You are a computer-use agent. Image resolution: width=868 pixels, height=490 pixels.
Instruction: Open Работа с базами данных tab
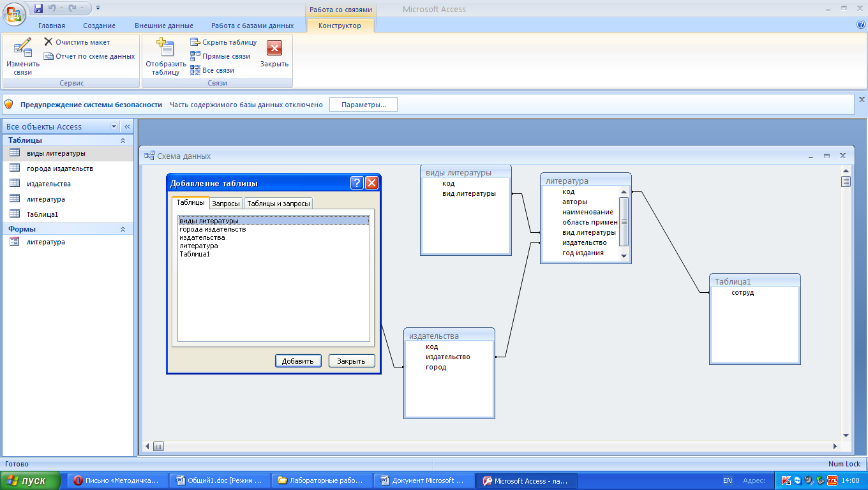tap(253, 26)
